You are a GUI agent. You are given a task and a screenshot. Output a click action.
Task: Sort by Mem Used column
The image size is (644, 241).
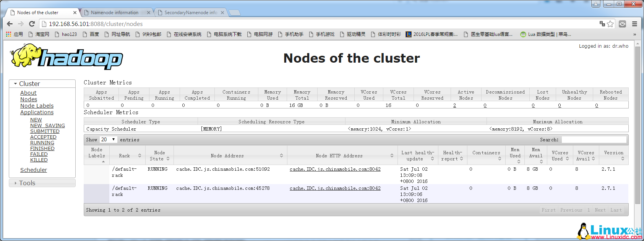pos(515,155)
